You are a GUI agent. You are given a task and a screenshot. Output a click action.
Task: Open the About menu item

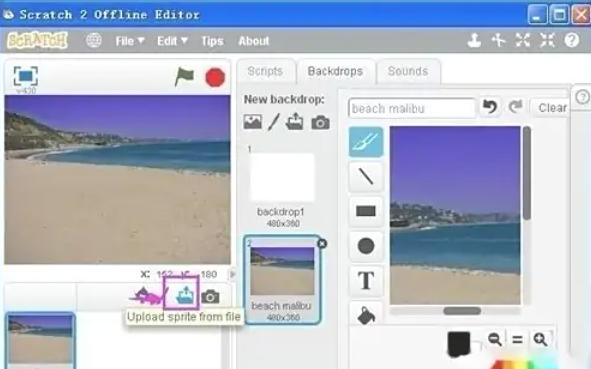(254, 41)
